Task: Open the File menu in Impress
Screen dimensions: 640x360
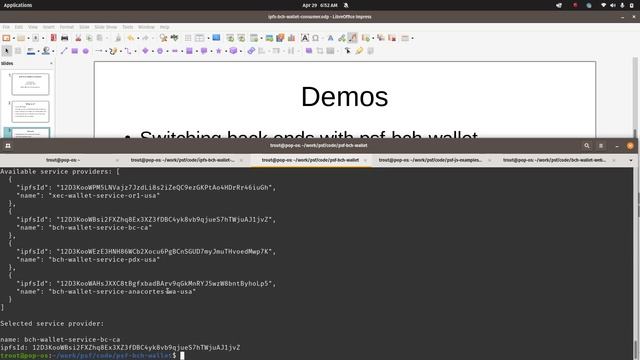Action: [6, 27]
